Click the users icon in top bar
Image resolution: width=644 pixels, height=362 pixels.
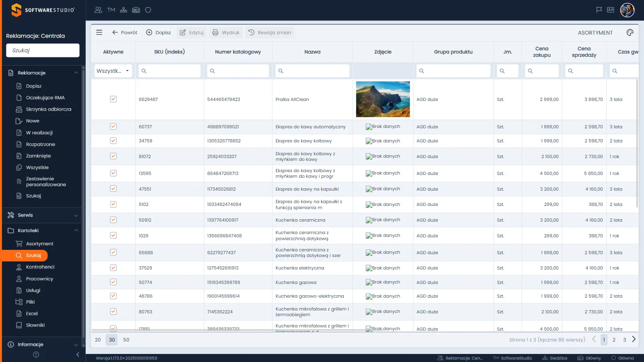click(98, 10)
